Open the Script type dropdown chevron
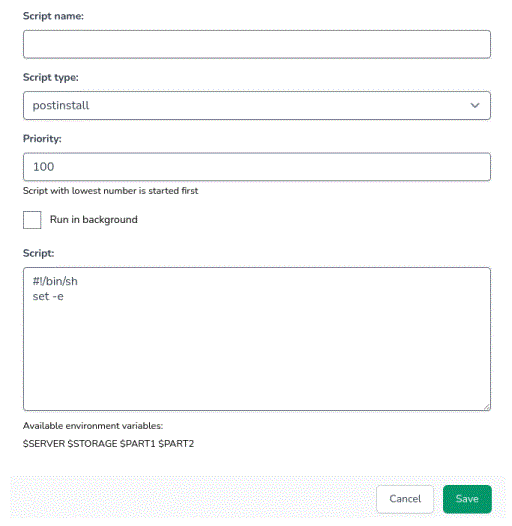 coord(474,105)
